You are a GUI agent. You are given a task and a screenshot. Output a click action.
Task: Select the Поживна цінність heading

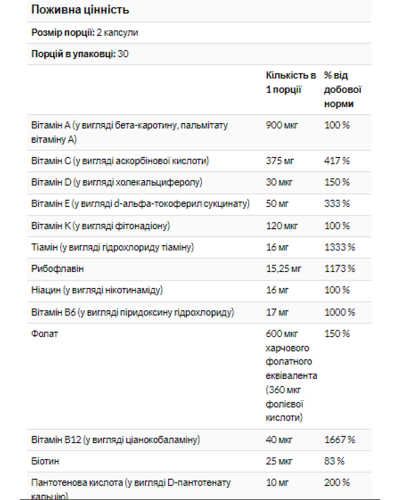tap(80, 10)
